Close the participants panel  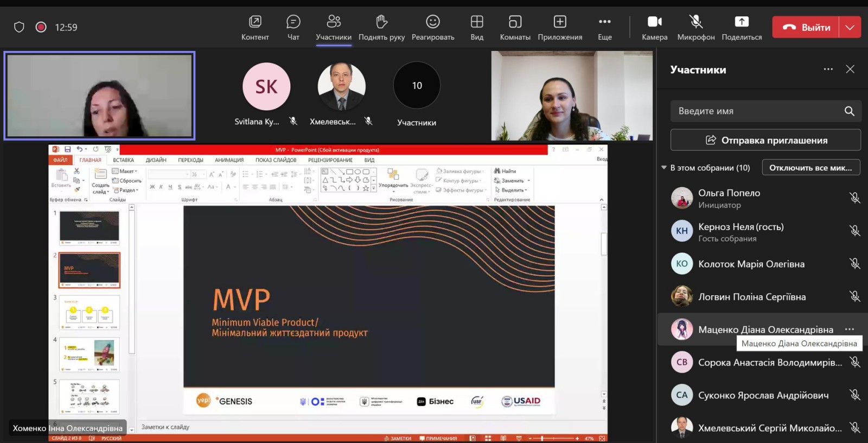tap(850, 69)
